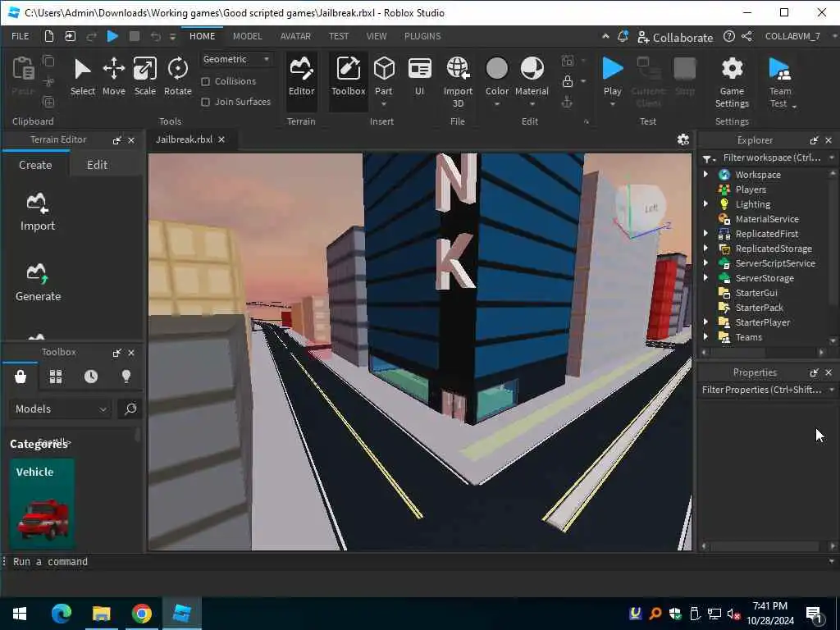Switch to the MODEL ribbon tab

pos(248,36)
